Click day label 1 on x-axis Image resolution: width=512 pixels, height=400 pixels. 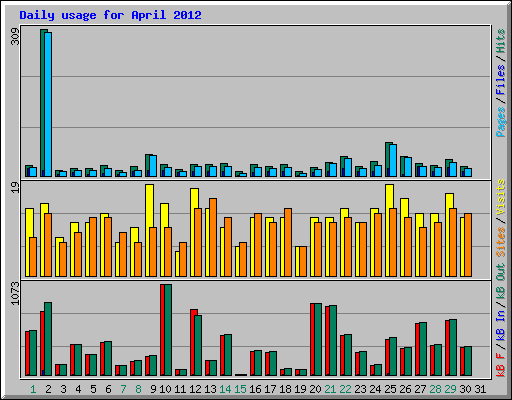coord(33,389)
